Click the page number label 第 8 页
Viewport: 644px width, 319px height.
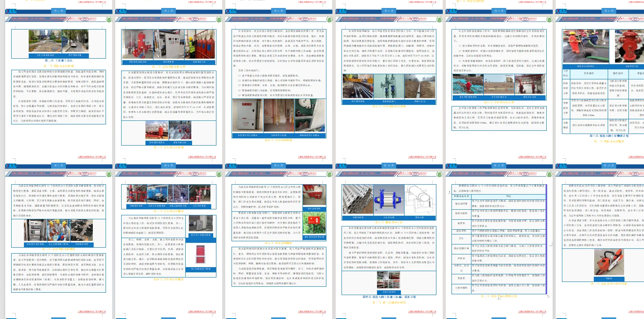click(x=168, y=165)
